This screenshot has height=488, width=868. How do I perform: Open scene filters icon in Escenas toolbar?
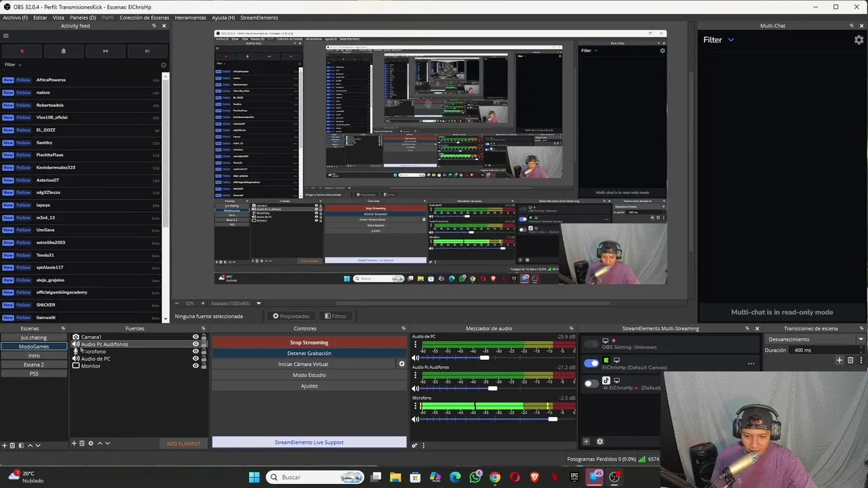20,445
